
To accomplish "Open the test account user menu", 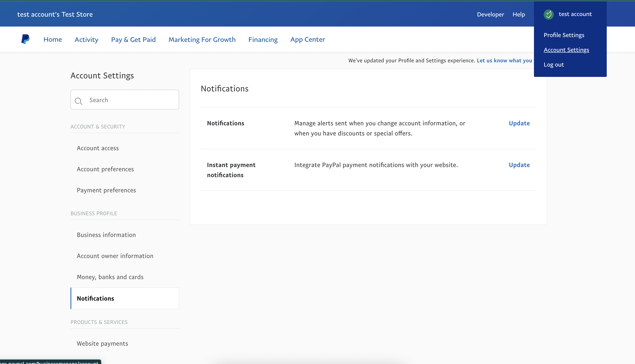I will tap(575, 14).
